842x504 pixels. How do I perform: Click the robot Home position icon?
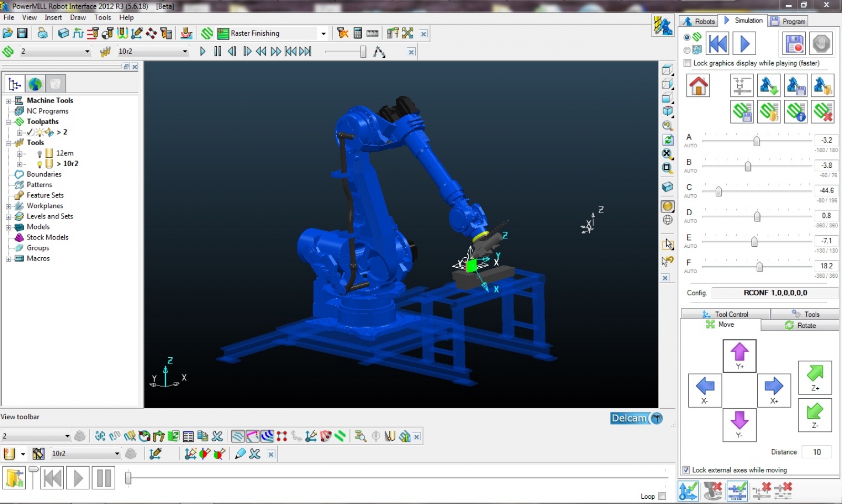(x=698, y=86)
